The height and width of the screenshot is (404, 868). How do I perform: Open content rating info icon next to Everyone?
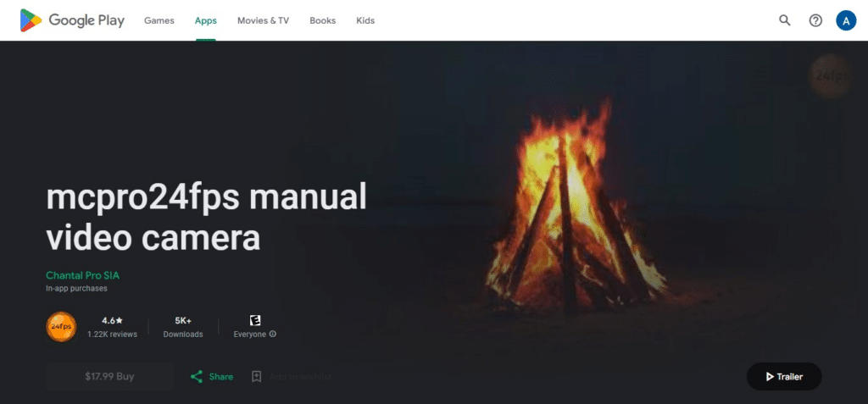point(273,335)
